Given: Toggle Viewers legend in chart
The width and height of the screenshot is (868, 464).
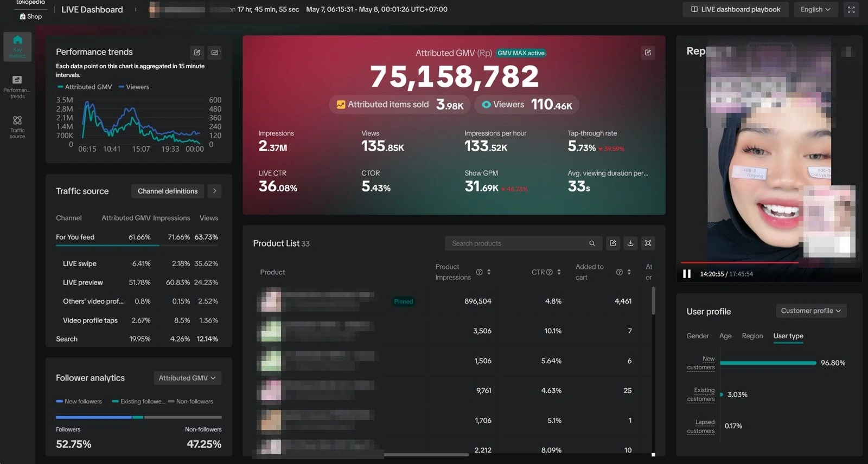Looking at the screenshot, I should [x=134, y=87].
